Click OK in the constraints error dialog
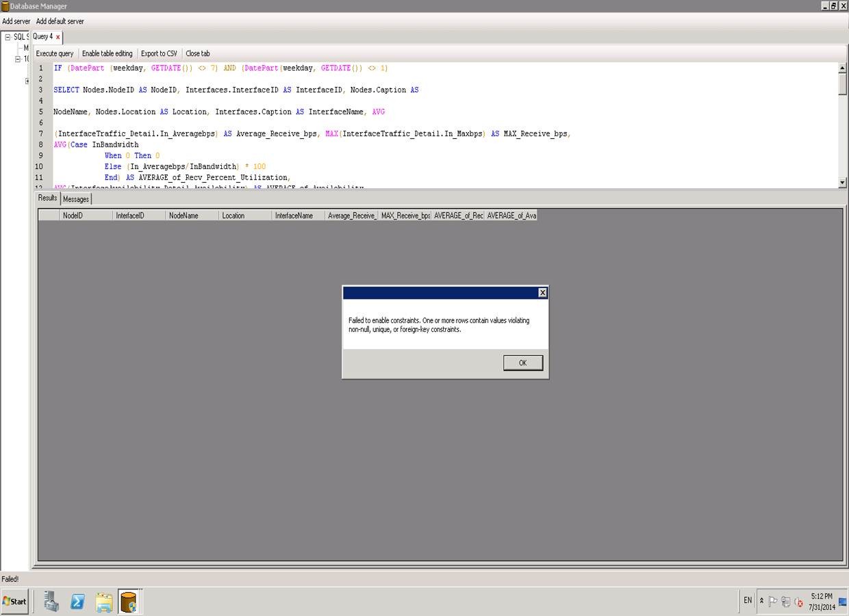This screenshot has width=849, height=616. tap(522, 363)
